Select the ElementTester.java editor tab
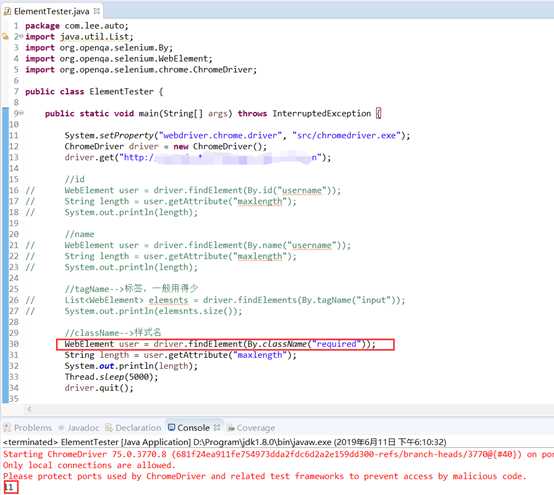Screen dimensions: 554x495 [x=52, y=11]
